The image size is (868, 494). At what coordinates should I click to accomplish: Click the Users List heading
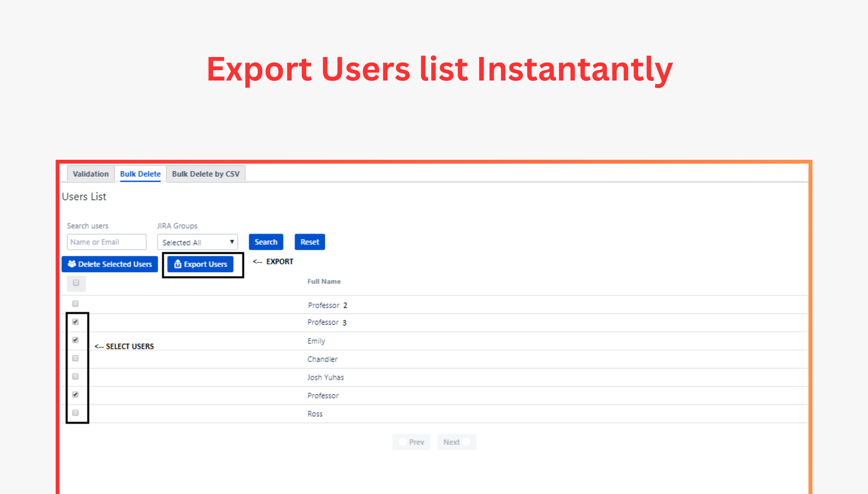click(84, 197)
